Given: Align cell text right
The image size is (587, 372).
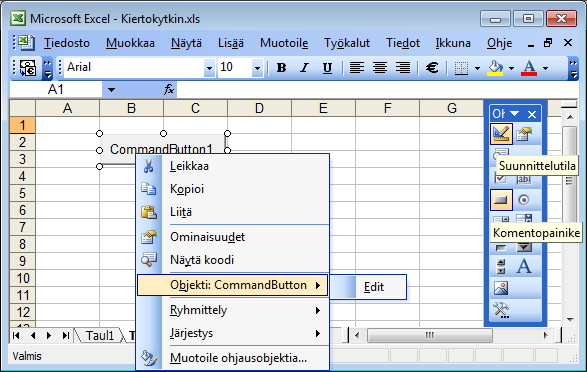Looking at the screenshot, I should tap(403, 68).
